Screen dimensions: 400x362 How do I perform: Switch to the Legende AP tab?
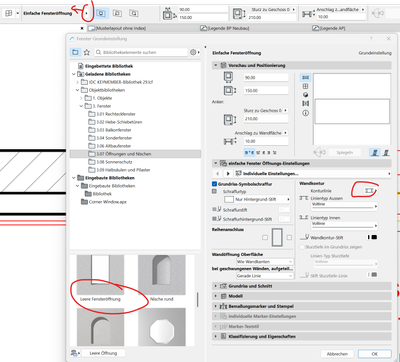click(329, 28)
